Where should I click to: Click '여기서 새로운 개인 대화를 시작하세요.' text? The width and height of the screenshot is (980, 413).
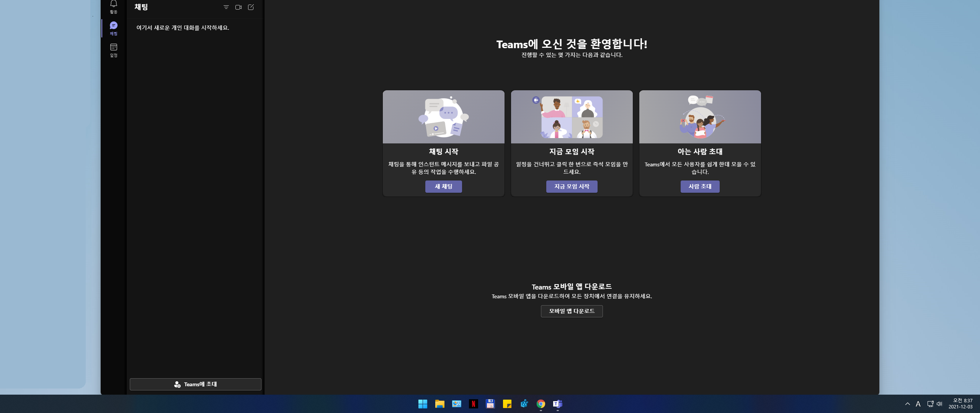pos(183,28)
